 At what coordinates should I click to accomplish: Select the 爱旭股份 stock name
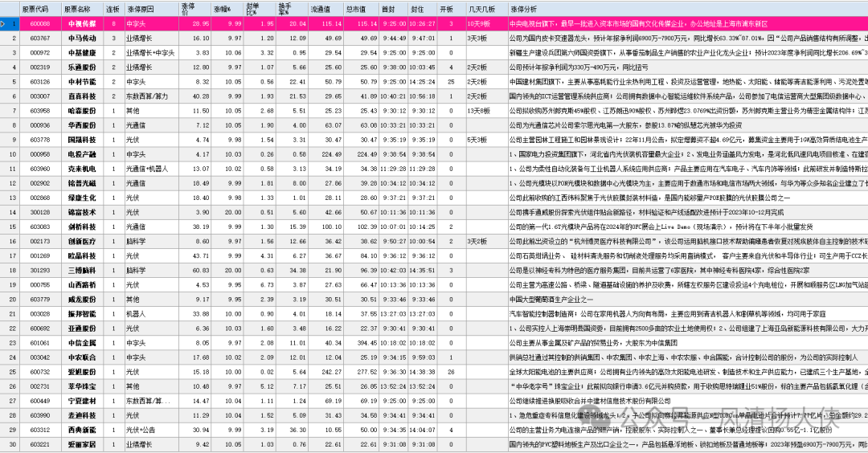pyautogui.click(x=82, y=372)
